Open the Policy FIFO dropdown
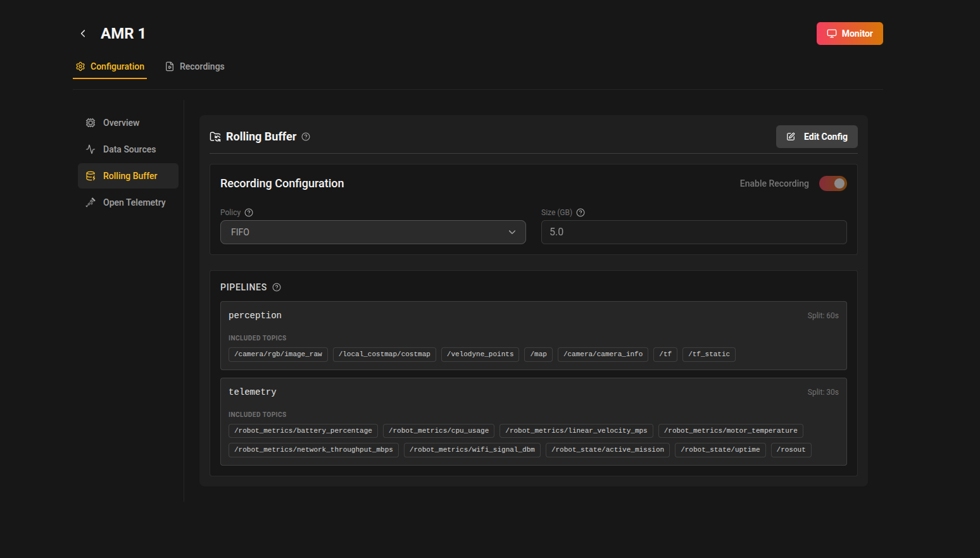 click(x=373, y=232)
